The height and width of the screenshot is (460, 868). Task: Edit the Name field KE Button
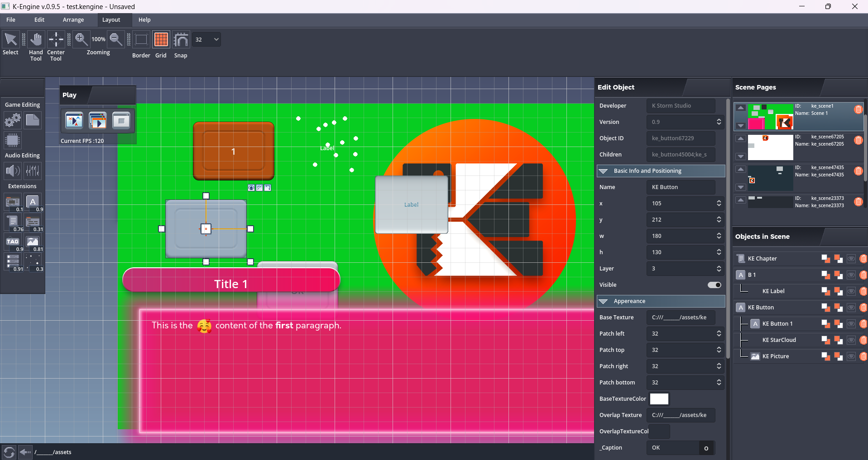[681, 187]
